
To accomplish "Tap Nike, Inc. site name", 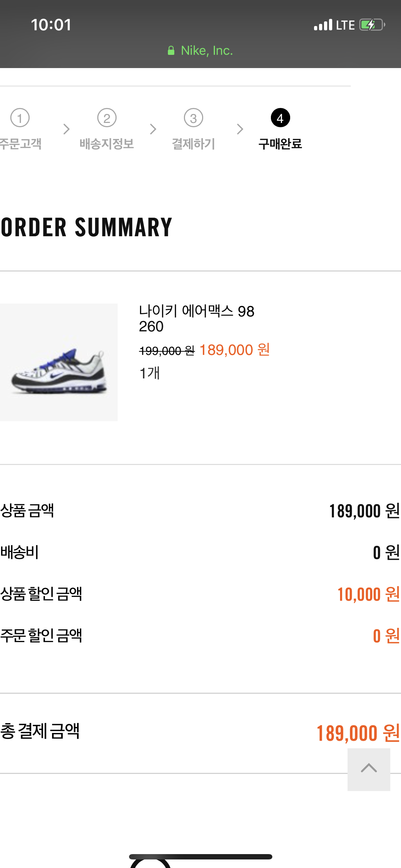I will tap(207, 51).
